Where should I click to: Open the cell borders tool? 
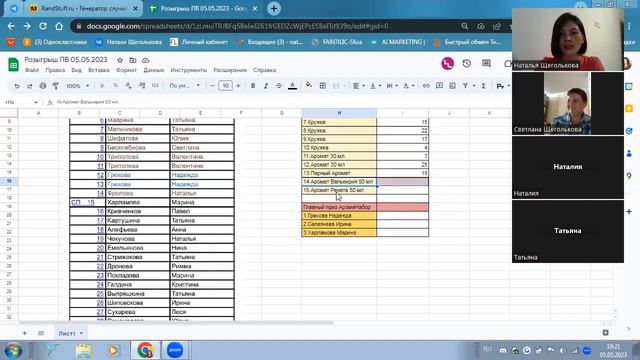point(323,86)
